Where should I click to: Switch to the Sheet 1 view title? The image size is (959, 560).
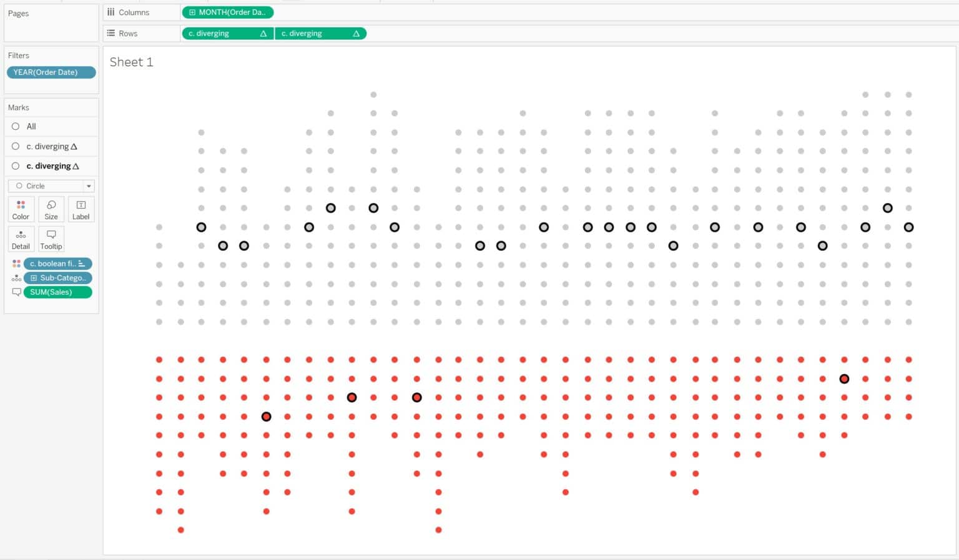coord(131,62)
